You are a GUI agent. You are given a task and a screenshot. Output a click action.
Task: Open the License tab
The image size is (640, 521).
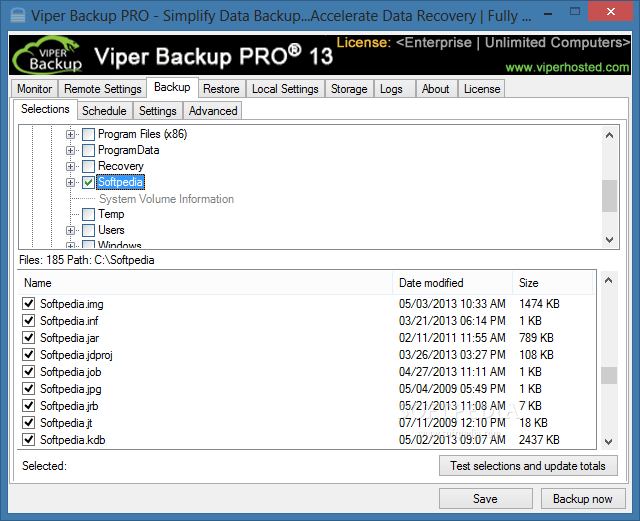tap(482, 89)
